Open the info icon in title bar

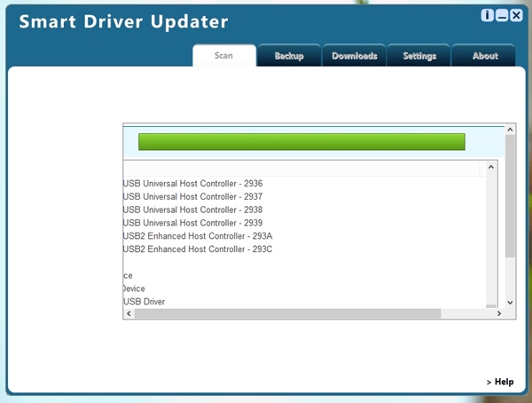point(487,15)
